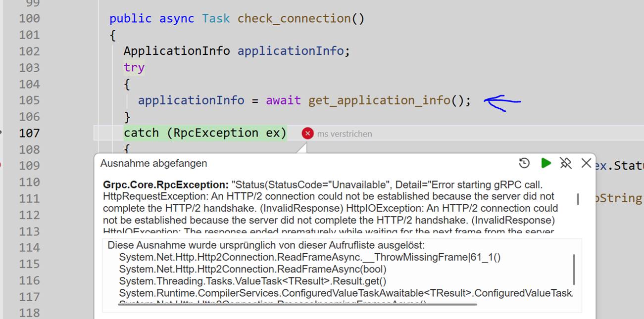Click the 'try' keyword
Viewport: 644px width, 319px height.
pos(134,68)
